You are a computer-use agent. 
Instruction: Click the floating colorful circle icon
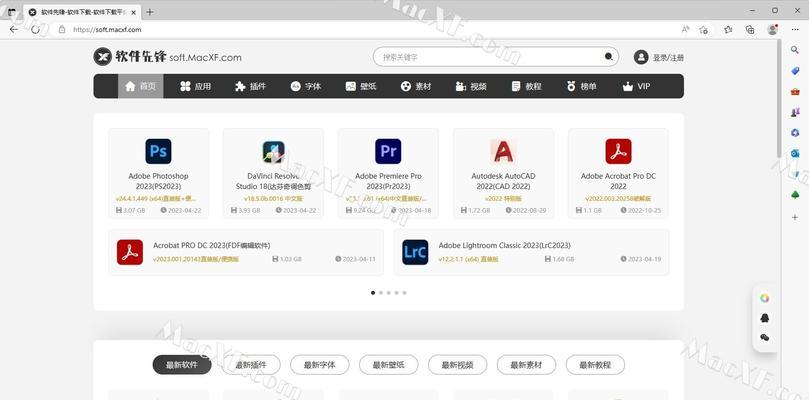(x=765, y=298)
